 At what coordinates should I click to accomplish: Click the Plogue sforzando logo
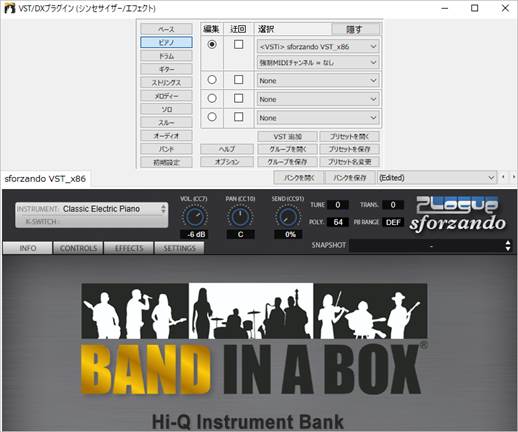pos(458,214)
